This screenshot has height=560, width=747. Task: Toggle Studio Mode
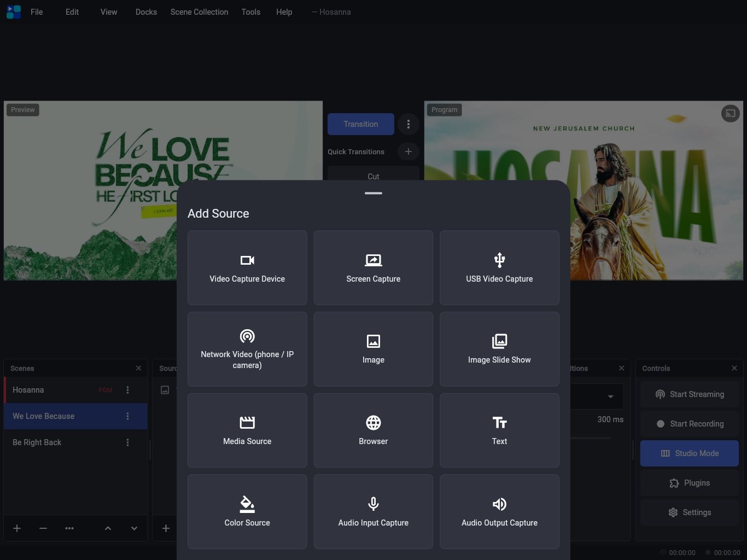(x=690, y=453)
